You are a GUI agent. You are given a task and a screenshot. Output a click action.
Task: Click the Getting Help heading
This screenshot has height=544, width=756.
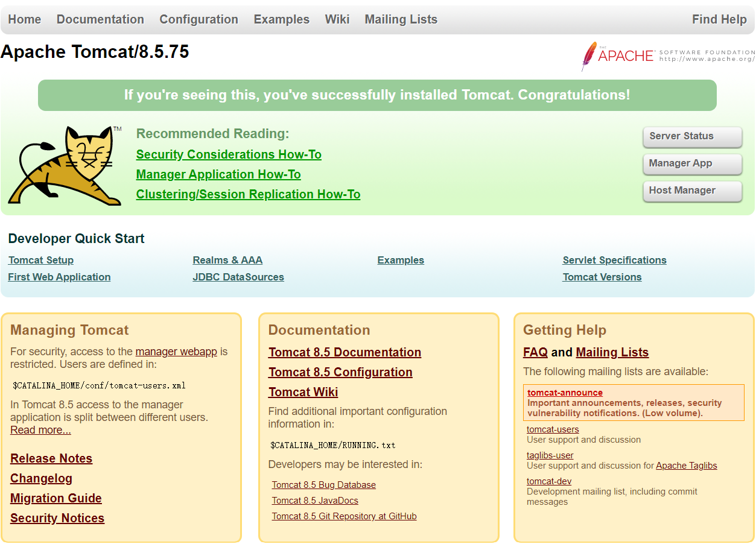565,331
